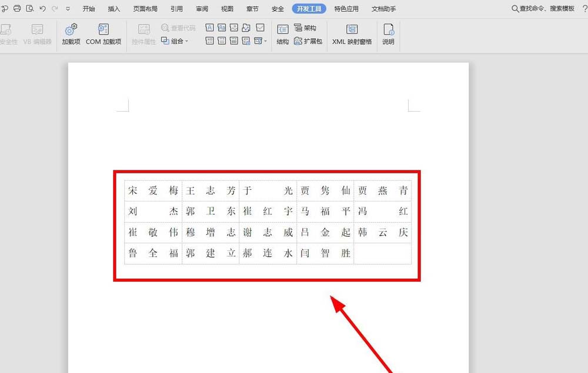
Task: Click the table cell 郭卫东
Action: click(211, 211)
